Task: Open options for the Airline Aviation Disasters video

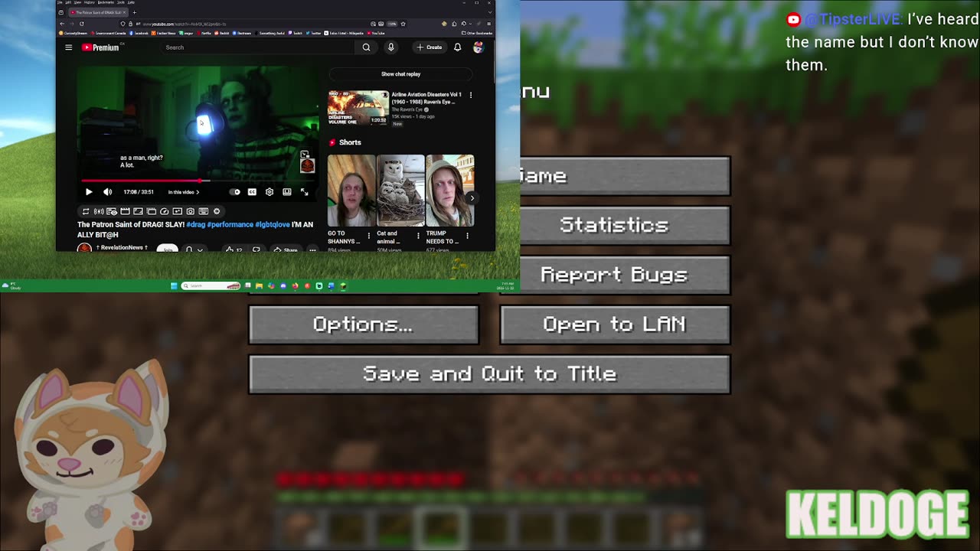Action: (x=470, y=95)
